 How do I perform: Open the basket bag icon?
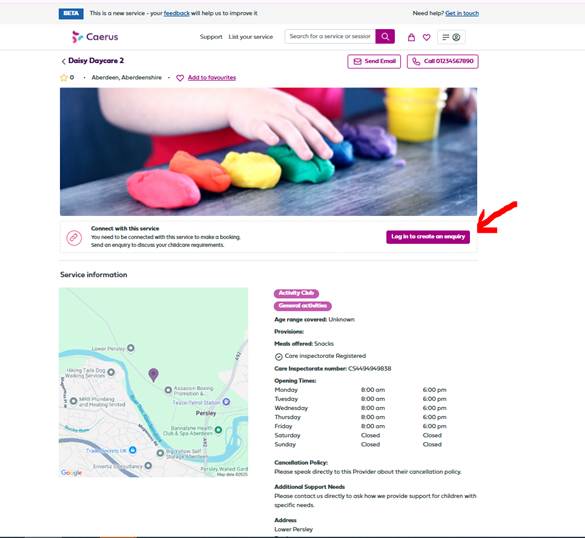411,37
